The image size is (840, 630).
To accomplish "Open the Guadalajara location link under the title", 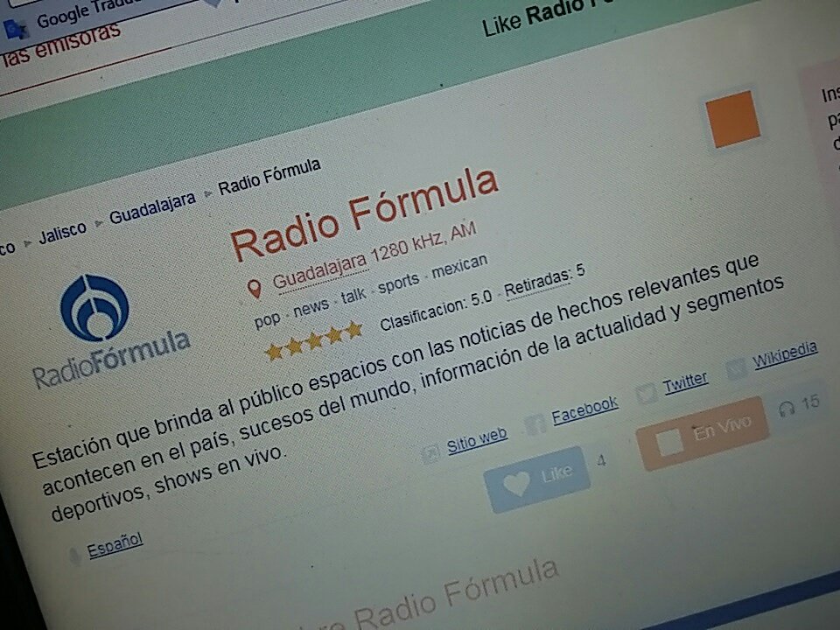I will coord(319,270).
